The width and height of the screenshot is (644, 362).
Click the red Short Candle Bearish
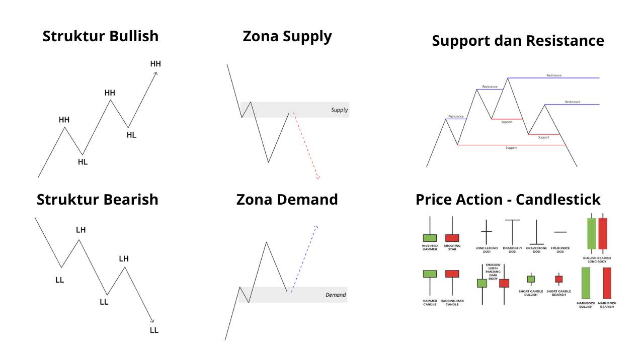coord(558,279)
